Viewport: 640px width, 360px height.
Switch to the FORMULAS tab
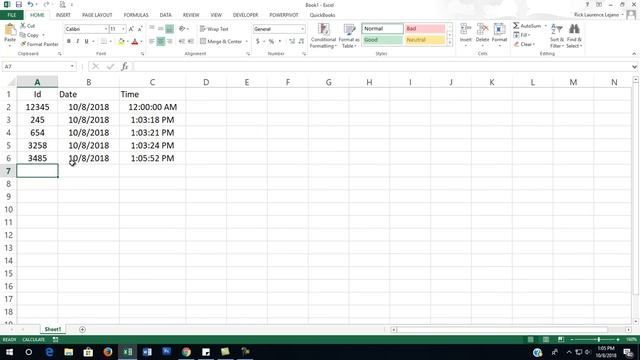136,15
